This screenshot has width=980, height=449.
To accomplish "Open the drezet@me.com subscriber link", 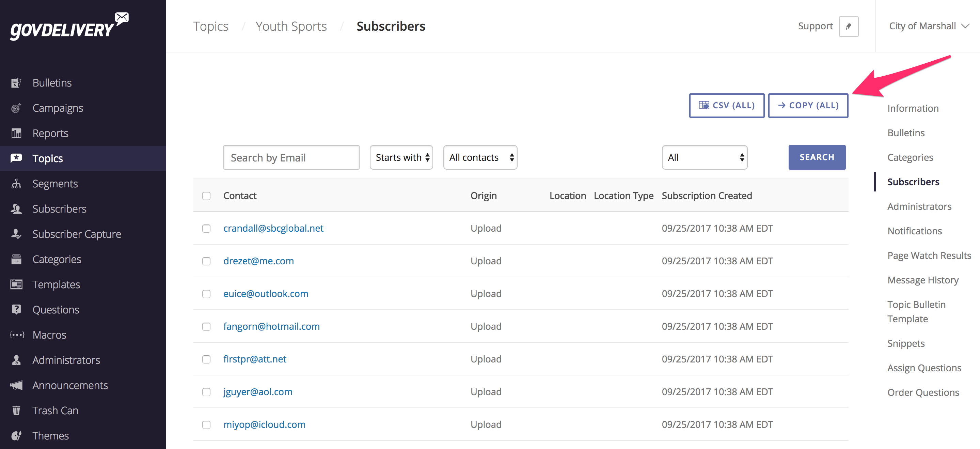I will coord(258,261).
